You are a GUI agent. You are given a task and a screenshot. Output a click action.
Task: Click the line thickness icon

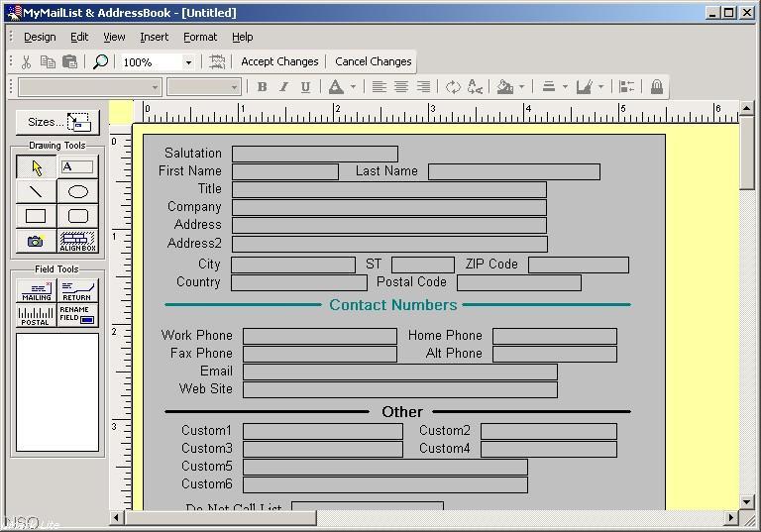(x=549, y=87)
